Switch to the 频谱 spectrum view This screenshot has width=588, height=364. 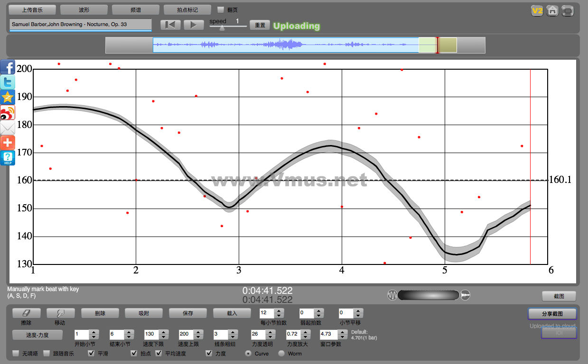[x=136, y=10]
